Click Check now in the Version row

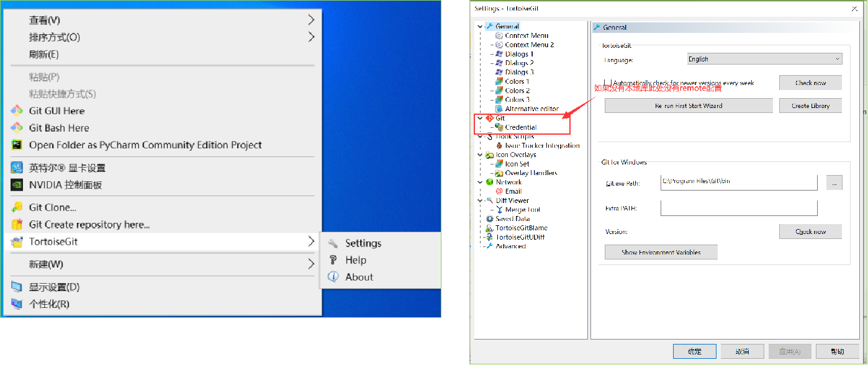810,232
